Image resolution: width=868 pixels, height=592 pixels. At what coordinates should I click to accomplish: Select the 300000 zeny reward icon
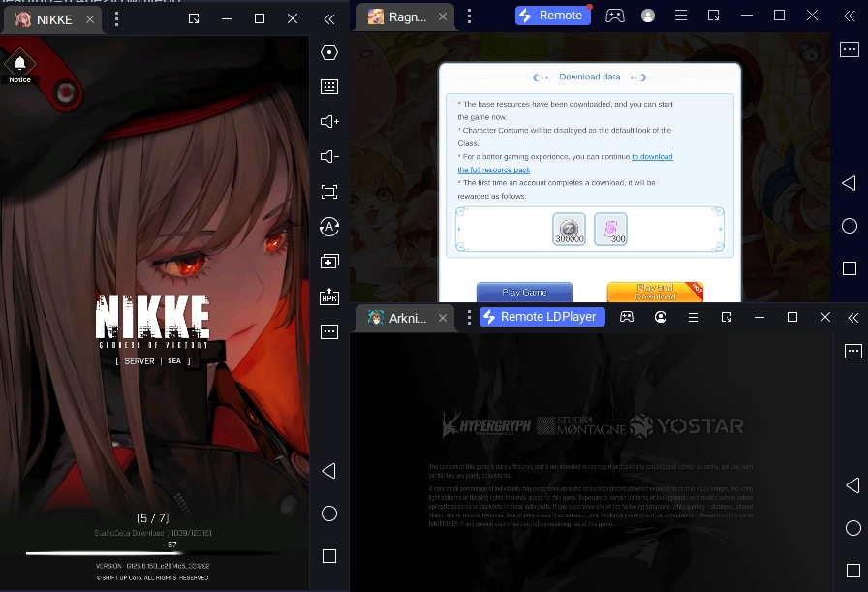coord(569,229)
